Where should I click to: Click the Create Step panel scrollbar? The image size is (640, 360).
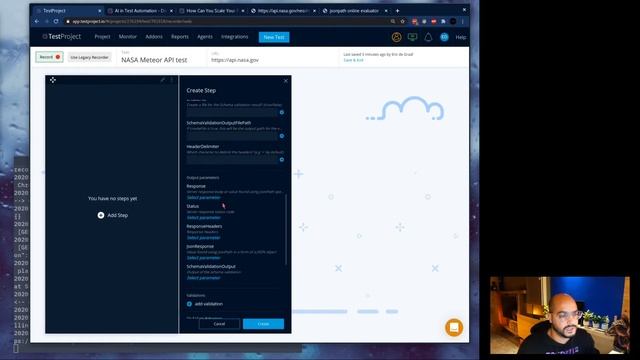286,229
